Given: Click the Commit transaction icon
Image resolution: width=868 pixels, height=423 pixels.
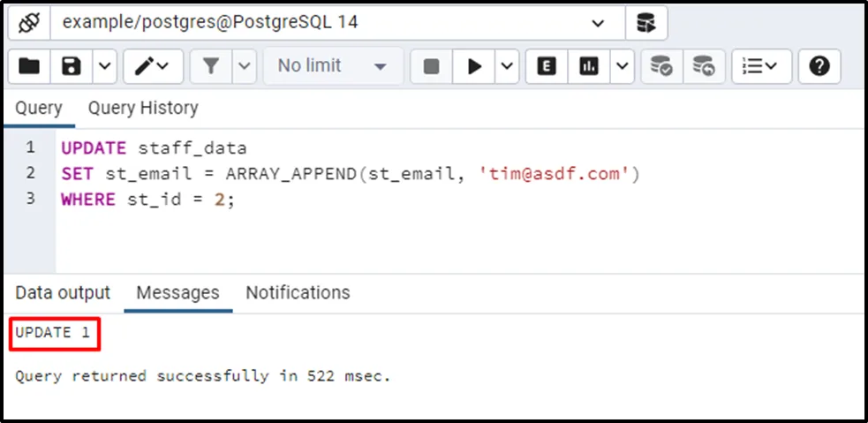Looking at the screenshot, I should click(660, 66).
